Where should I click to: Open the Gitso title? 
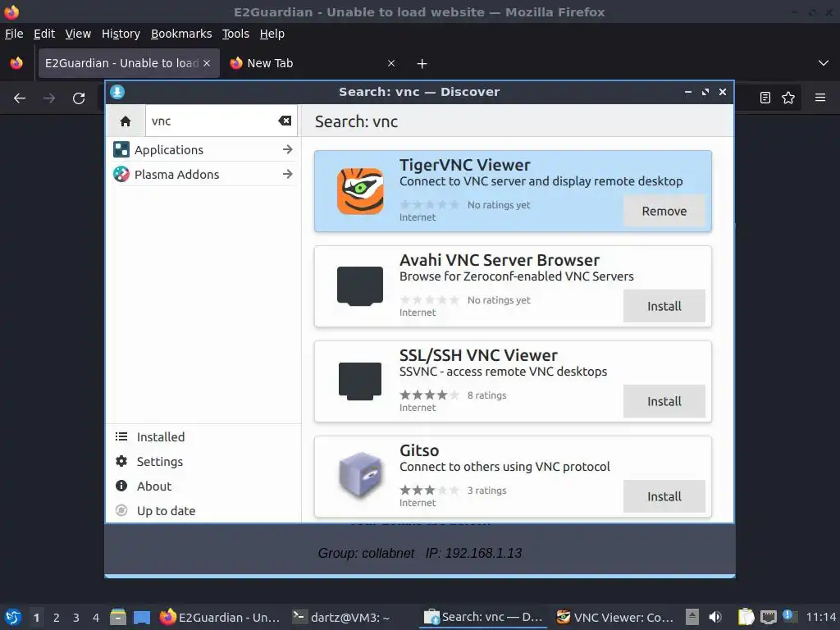(x=419, y=450)
